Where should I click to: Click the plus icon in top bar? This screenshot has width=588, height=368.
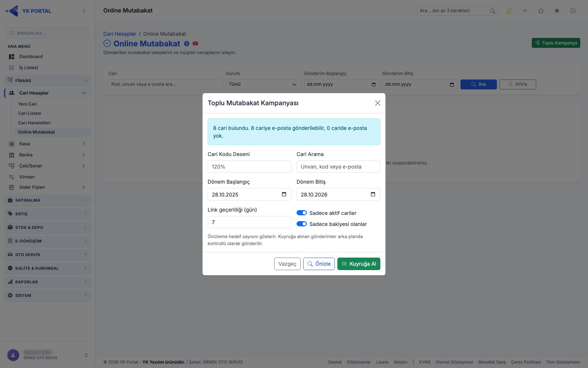click(525, 11)
